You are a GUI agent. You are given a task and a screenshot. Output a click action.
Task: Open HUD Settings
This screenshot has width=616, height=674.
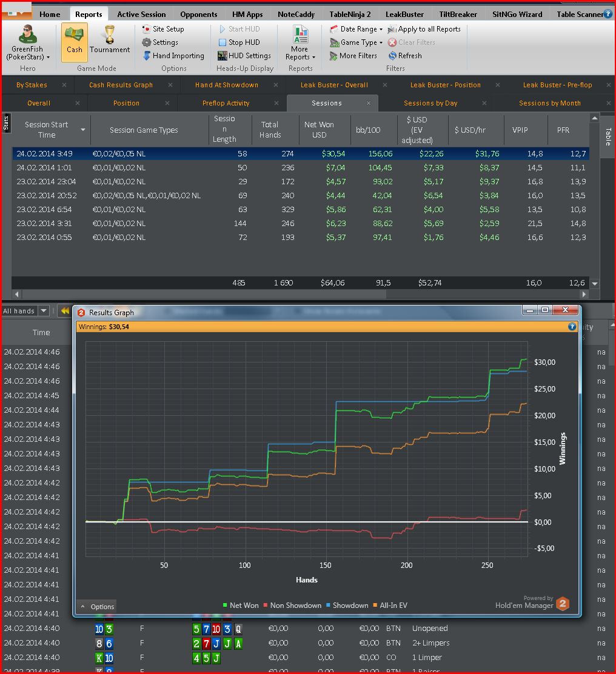244,55
